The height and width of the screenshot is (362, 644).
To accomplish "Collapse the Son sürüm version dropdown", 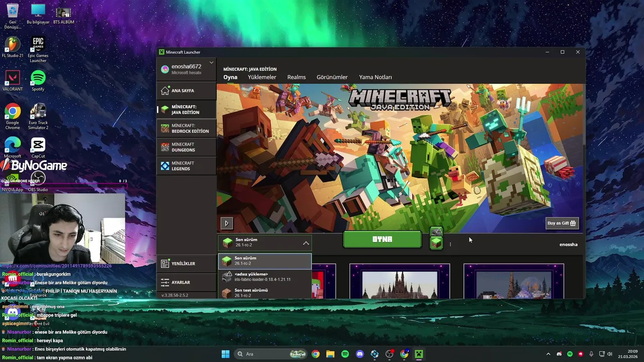I will [x=265, y=243].
